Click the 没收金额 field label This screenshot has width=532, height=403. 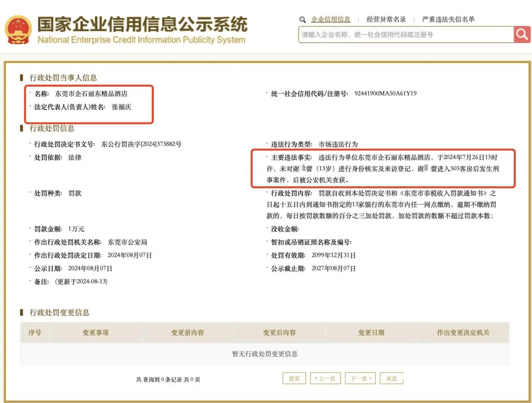285,229
